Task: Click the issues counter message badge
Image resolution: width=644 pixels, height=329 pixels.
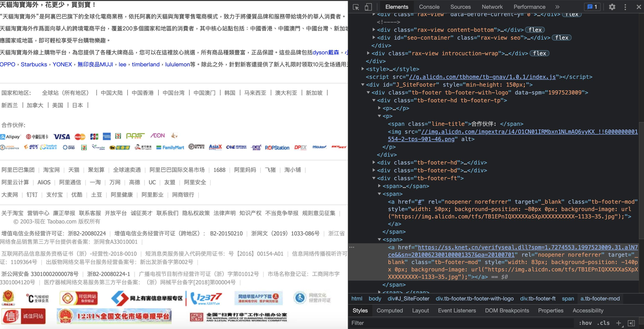Action: point(592,7)
